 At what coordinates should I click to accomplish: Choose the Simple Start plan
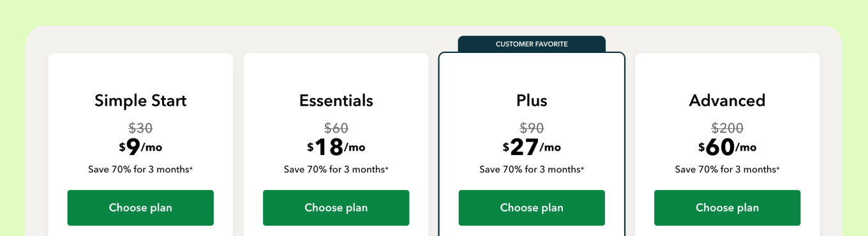(x=140, y=208)
